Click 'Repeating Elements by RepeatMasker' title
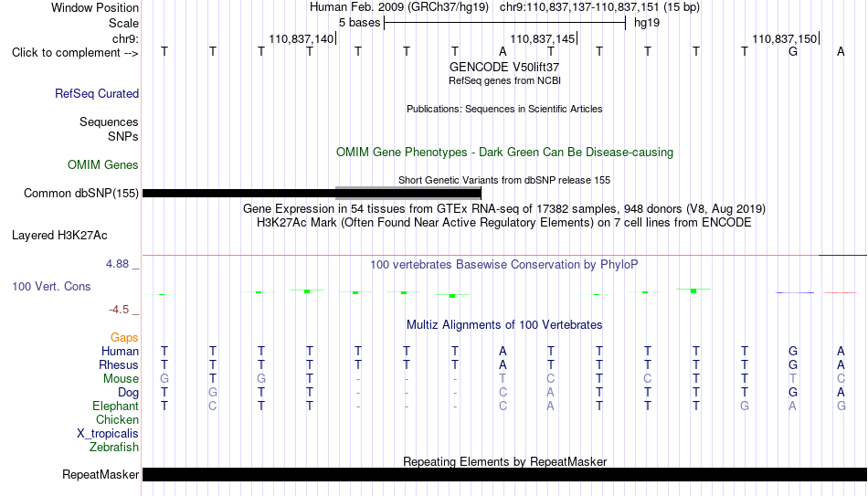 tap(505, 461)
